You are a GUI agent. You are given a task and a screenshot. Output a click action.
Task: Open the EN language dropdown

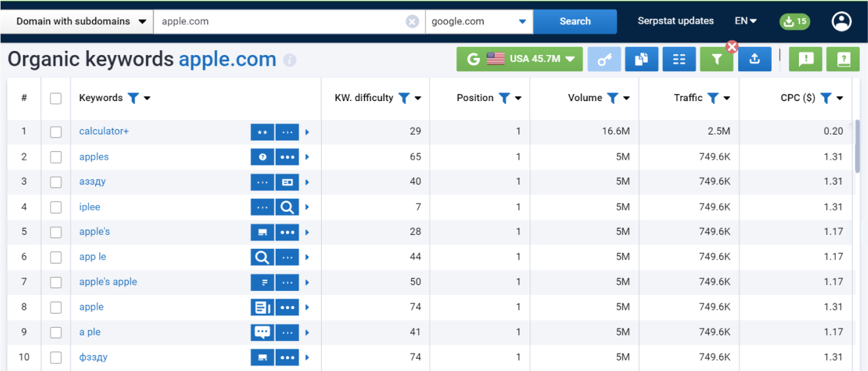click(x=746, y=22)
